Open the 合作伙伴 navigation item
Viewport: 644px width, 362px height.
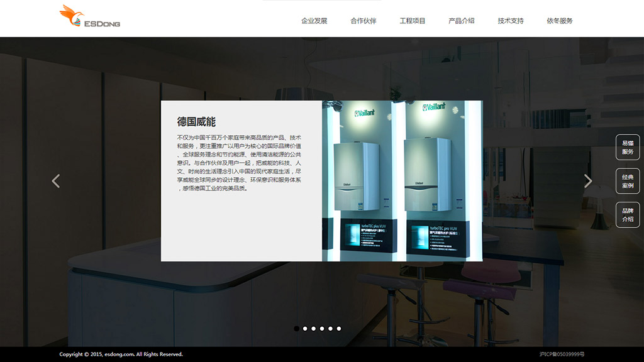pos(363,21)
